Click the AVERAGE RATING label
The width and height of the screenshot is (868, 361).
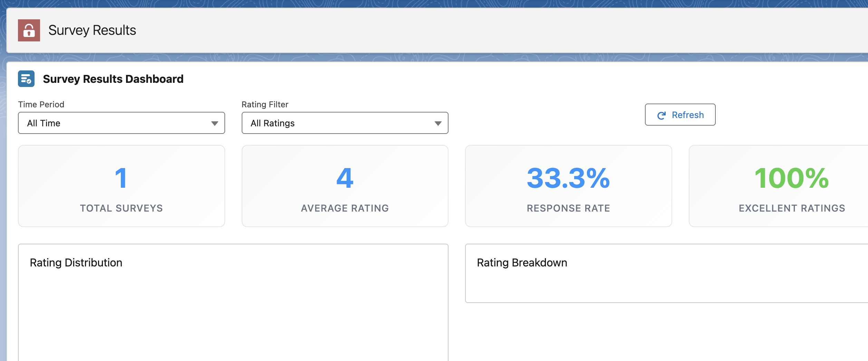(345, 208)
